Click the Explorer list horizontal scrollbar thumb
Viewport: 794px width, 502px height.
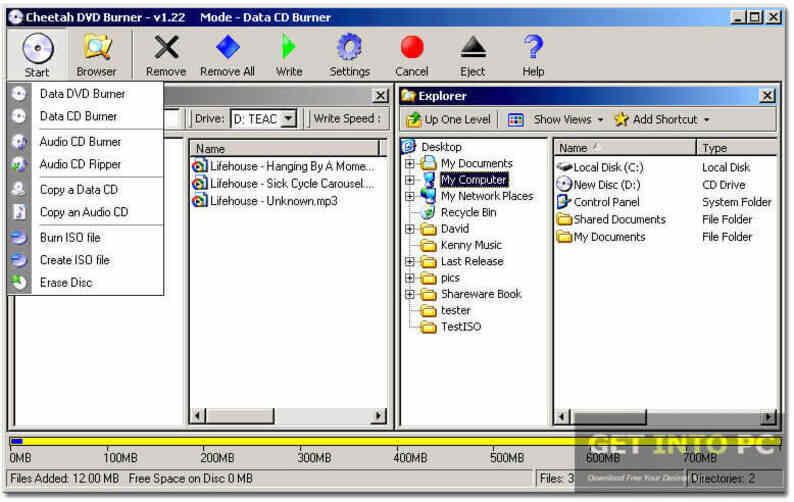click(608, 417)
